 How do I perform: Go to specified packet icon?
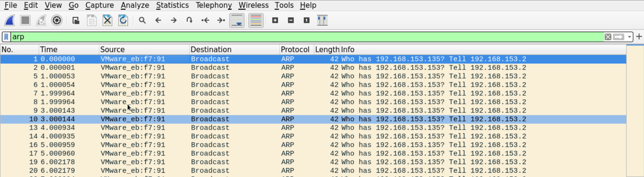tap(189, 20)
